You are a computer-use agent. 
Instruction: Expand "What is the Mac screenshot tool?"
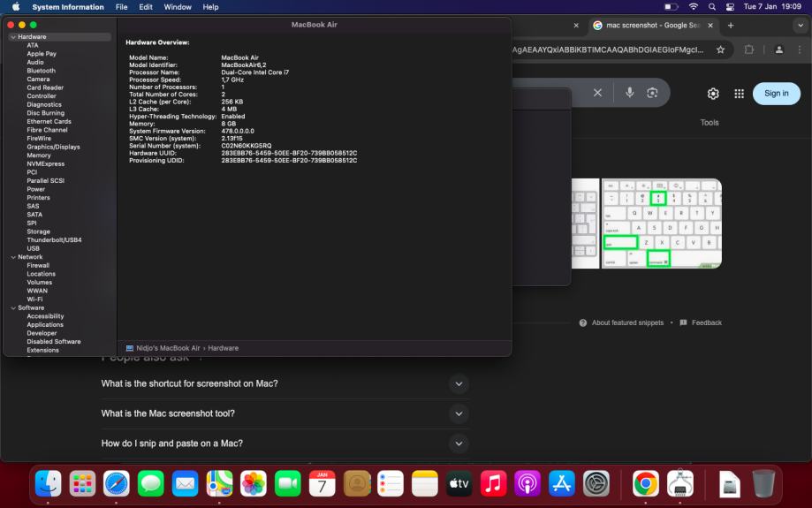[x=458, y=413]
